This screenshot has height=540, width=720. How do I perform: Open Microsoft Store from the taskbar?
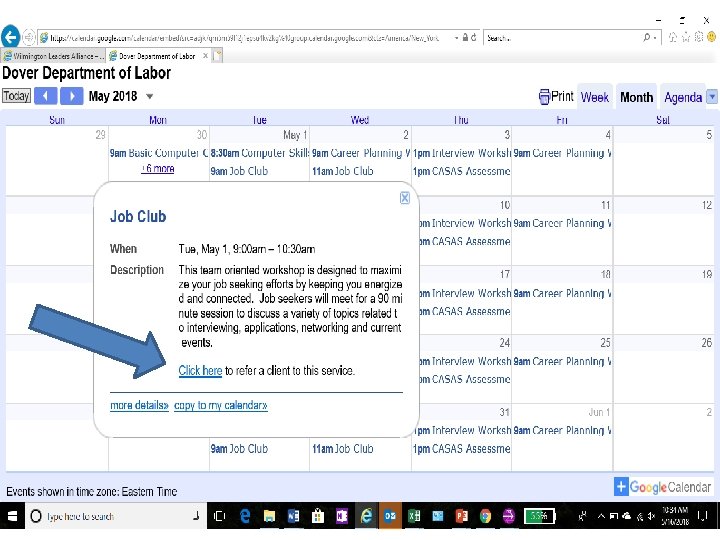(x=317, y=516)
